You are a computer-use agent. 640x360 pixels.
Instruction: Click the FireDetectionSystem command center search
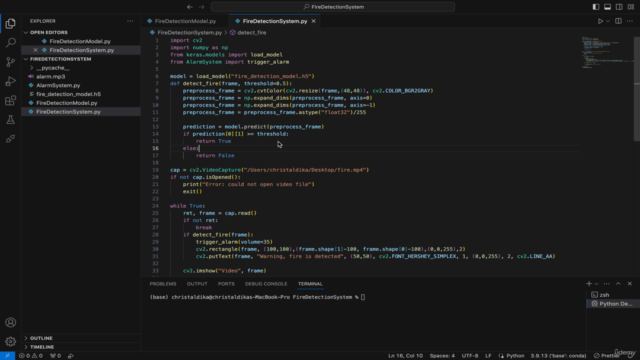[333, 7]
